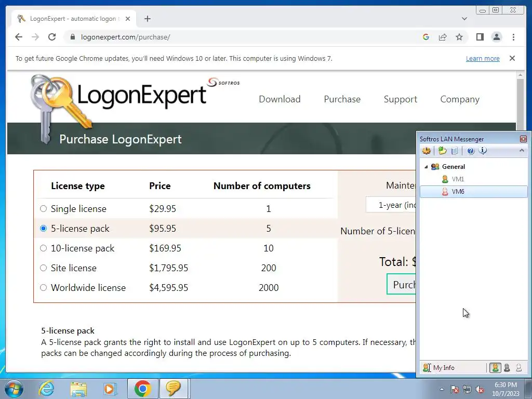Switch to Softros Messenger taskbar icon
This screenshot has height=399, width=532.
coord(174,389)
